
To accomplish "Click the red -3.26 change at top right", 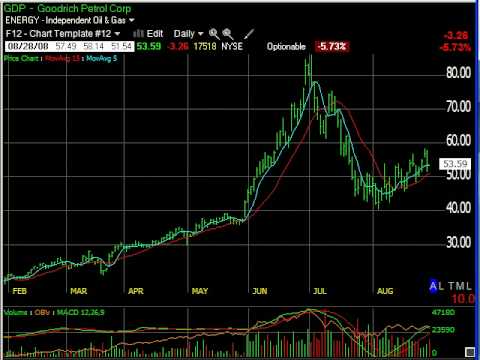I will (x=456, y=36).
